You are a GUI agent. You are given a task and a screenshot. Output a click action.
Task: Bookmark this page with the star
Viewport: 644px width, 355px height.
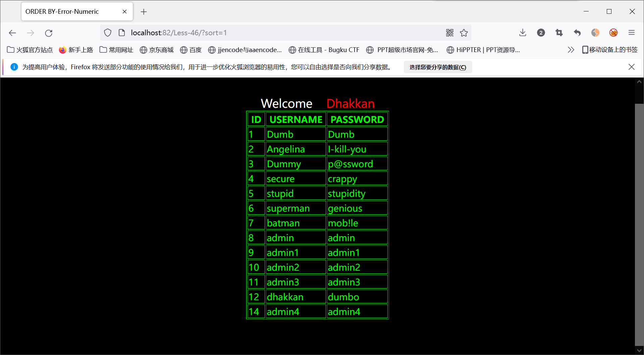click(464, 33)
